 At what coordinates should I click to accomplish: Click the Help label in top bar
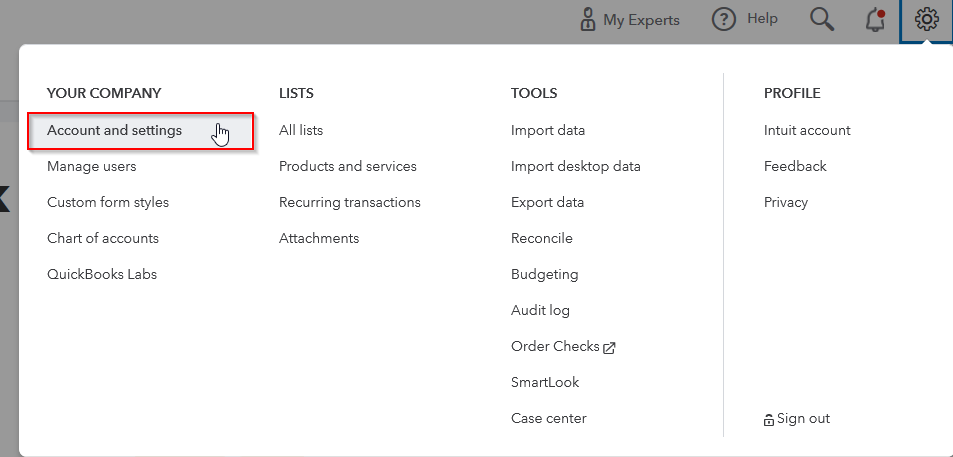tap(762, 19)
